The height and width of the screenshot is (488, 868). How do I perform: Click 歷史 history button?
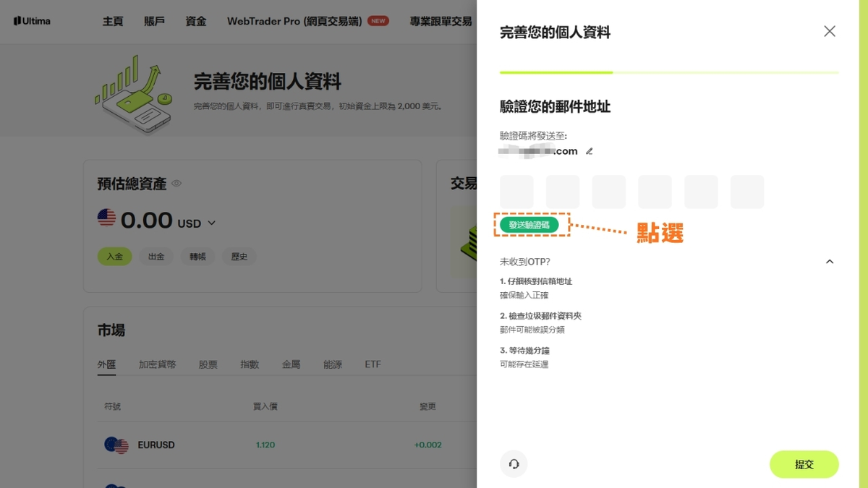click(x=239, y=257)
